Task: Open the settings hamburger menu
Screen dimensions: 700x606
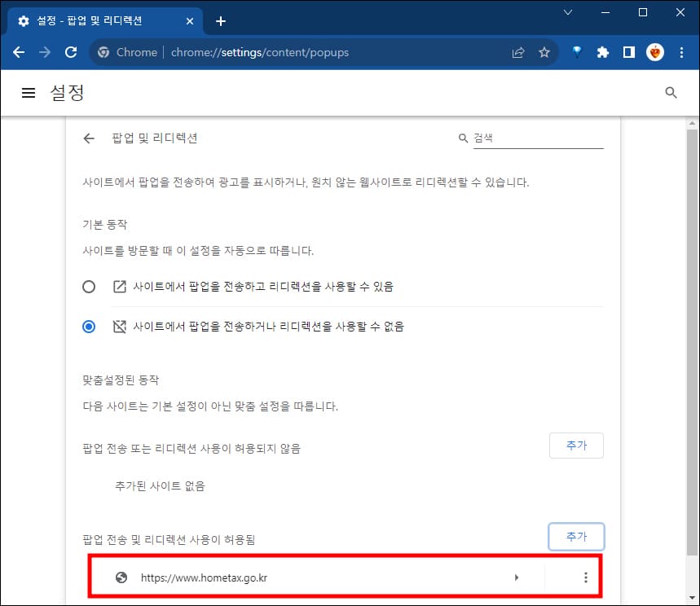Action: point(29,92)
